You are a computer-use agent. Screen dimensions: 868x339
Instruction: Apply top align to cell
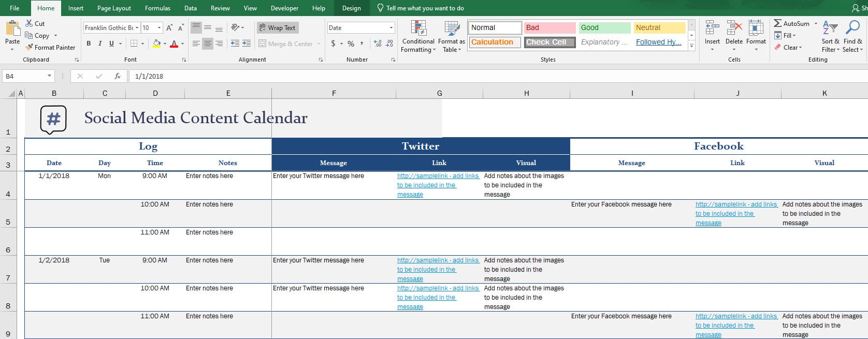[x=196, y=27]
